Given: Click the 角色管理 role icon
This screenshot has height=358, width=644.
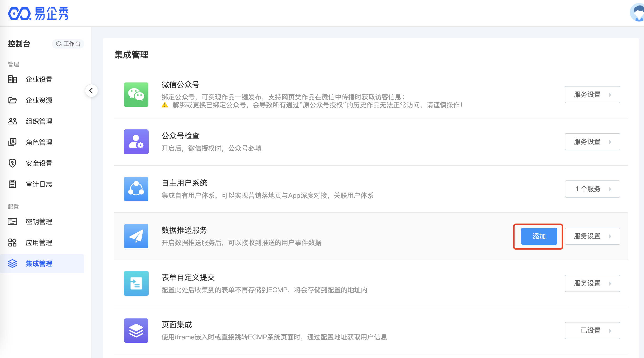Looking at the screenshot, I should coord(12,142).
